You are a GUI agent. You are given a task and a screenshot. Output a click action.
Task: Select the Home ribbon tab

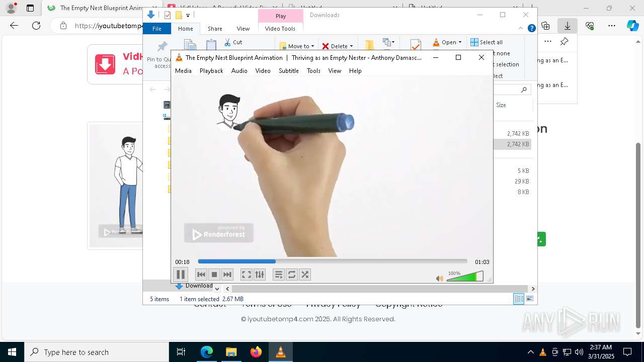tap(185, 29)
